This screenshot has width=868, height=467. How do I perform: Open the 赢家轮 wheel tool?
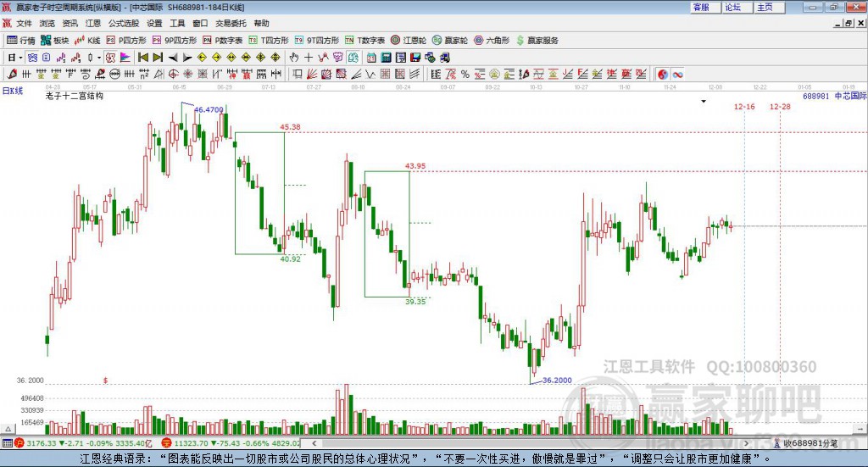(x=450, y=41)
